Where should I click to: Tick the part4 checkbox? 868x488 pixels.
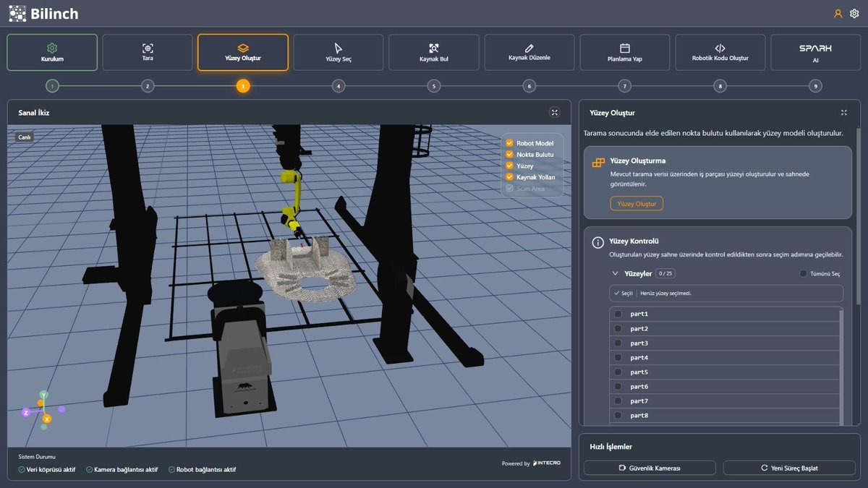[618, 357]
